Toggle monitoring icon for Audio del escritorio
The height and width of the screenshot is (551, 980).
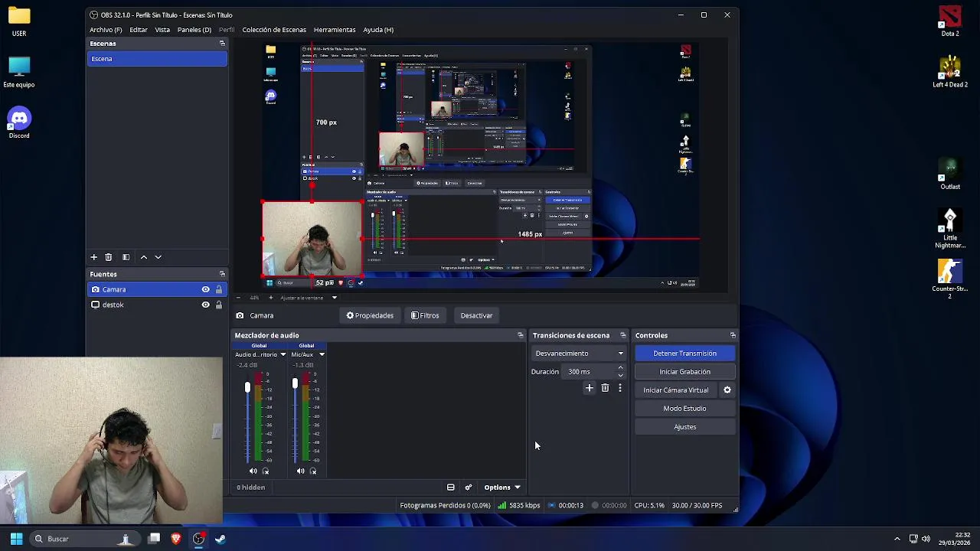(x=266, y=471)
